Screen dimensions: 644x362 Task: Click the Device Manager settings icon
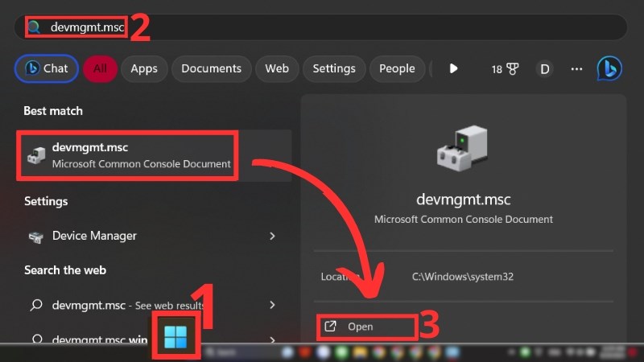pyautogui.click(x=36, y=237)
